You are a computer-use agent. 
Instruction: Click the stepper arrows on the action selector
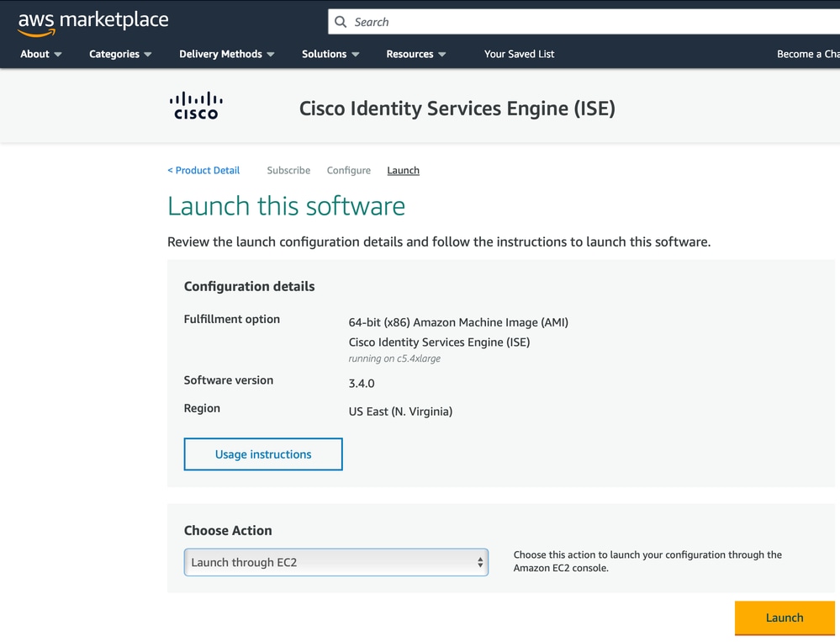(x=481, y=561)
